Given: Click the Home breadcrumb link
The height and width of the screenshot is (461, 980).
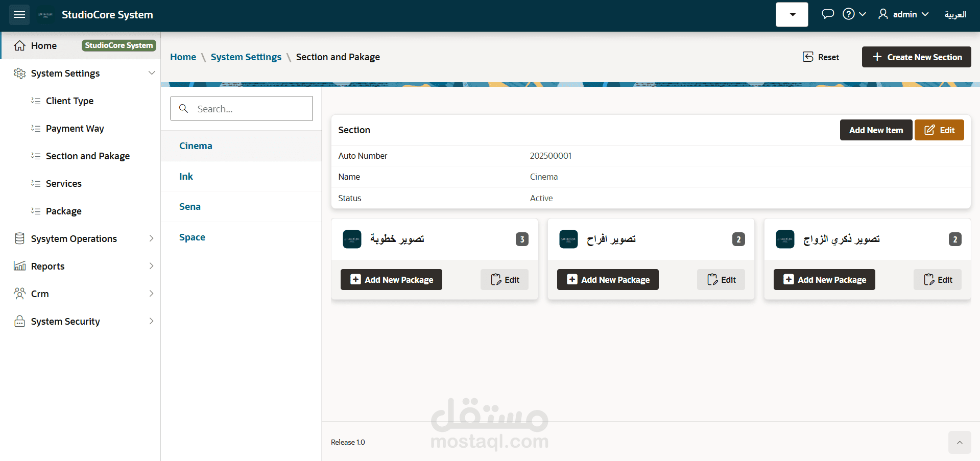Looking at the screenshot, I should [x=183, y=57].
